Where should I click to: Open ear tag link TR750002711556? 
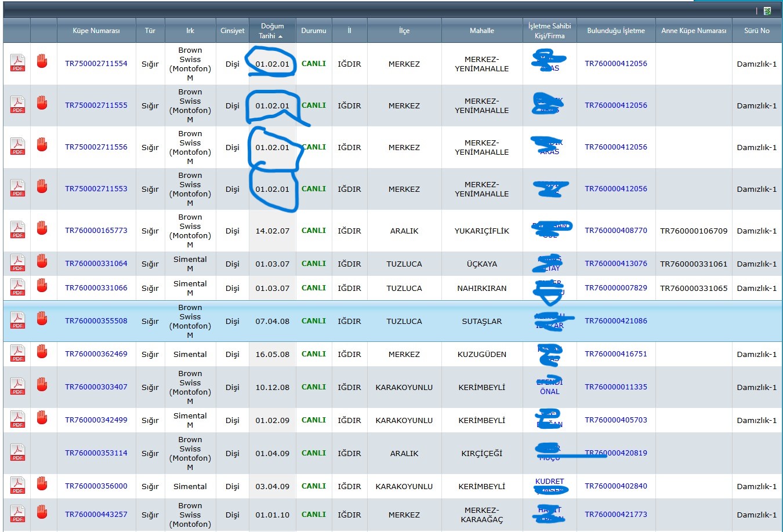pos(96,147)
